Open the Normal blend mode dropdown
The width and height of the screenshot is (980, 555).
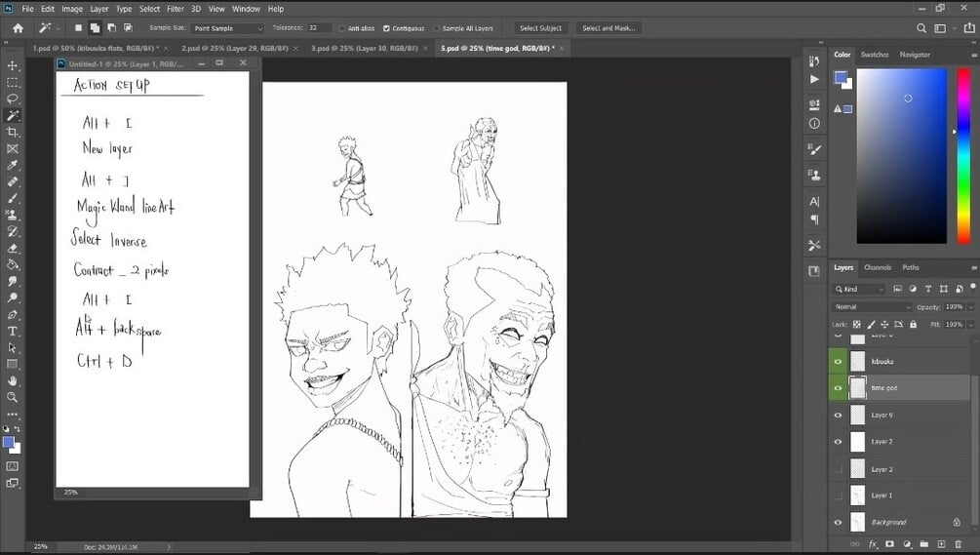pyautogui.click(x=873, y=307)
